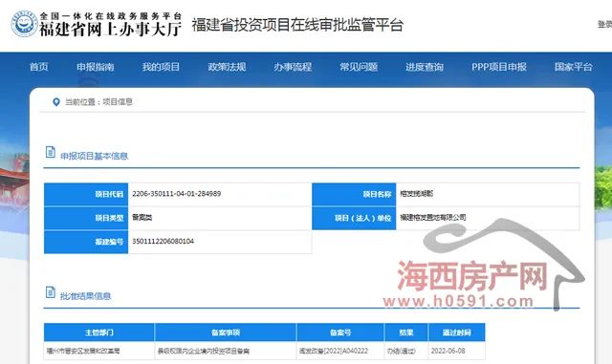Click the document icon next to 申报项目基本信息
Image resolution: width=612 pixels, height=364 pixels.
tap(51, 152)
